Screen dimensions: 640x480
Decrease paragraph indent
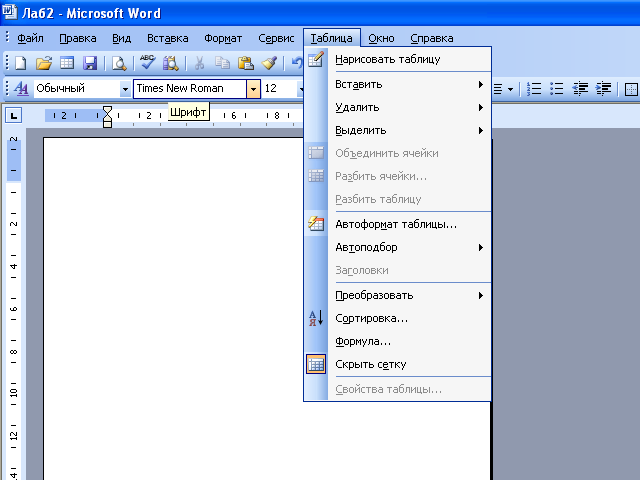(580, 88)
